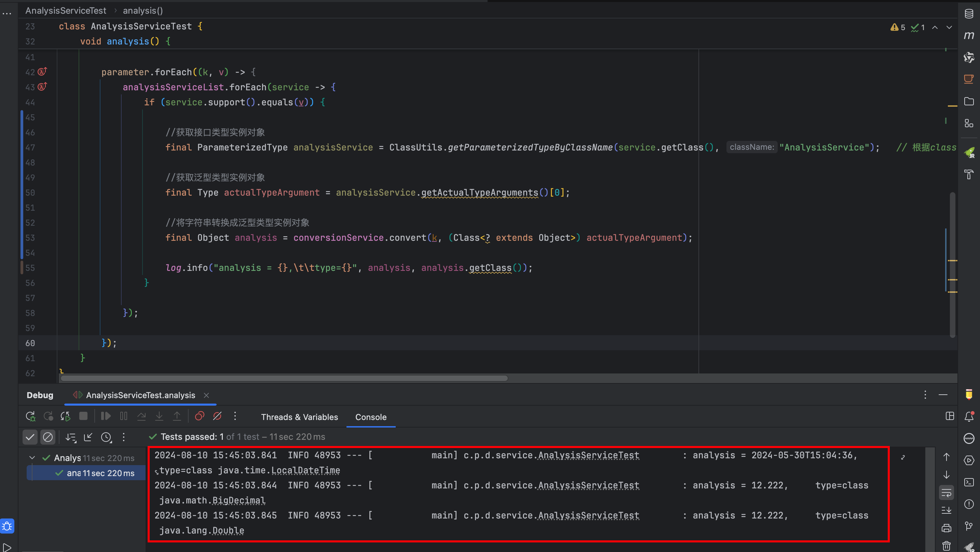Open debug panel options kebab menu
The image size is (980, 552).
click(x=925, y=395)
